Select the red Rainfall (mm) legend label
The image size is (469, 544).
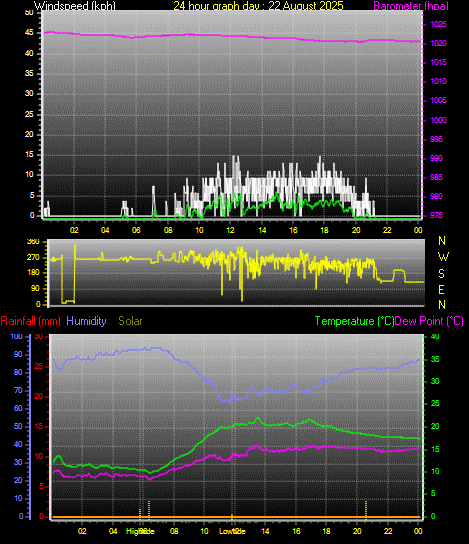tap(31, 321)
